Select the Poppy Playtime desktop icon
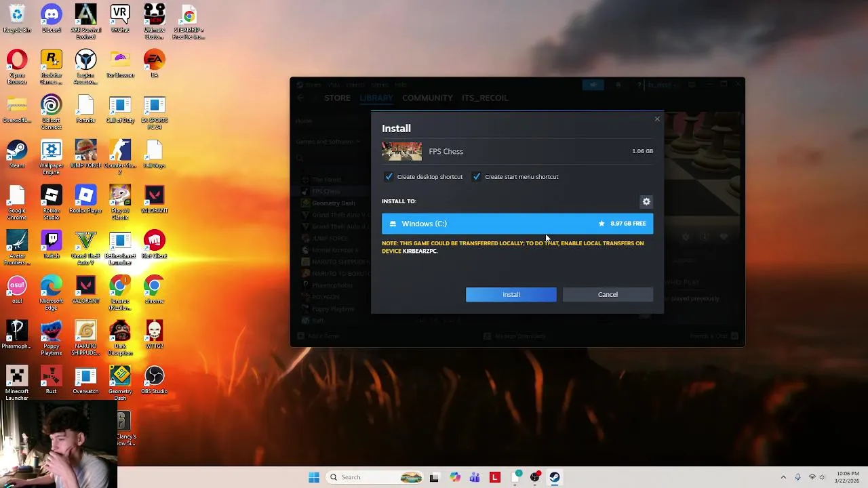The width and height of the screenshot is (868, 488). coord(52,337)
